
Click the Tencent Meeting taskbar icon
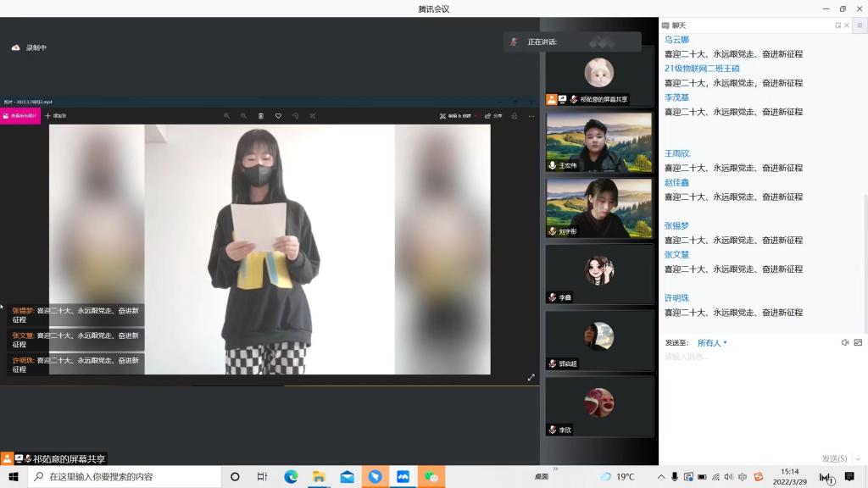pyautogui.click(x=403, y=477)
